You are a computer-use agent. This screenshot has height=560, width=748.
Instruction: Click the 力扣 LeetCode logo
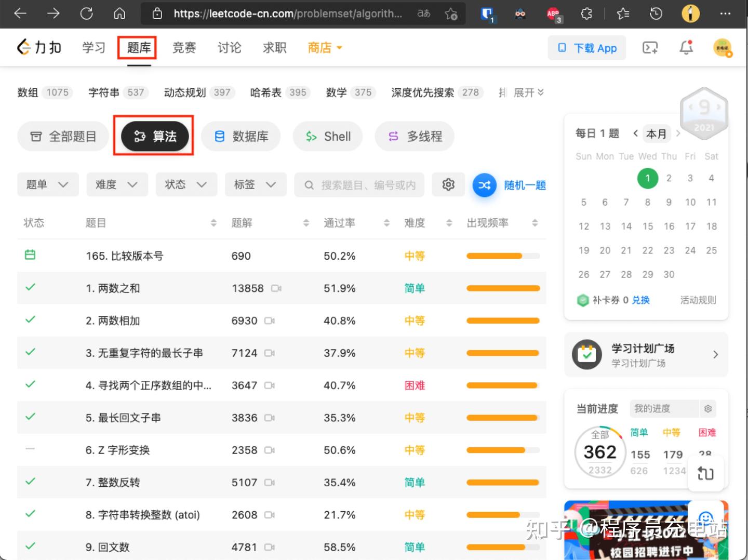point(38,47)
